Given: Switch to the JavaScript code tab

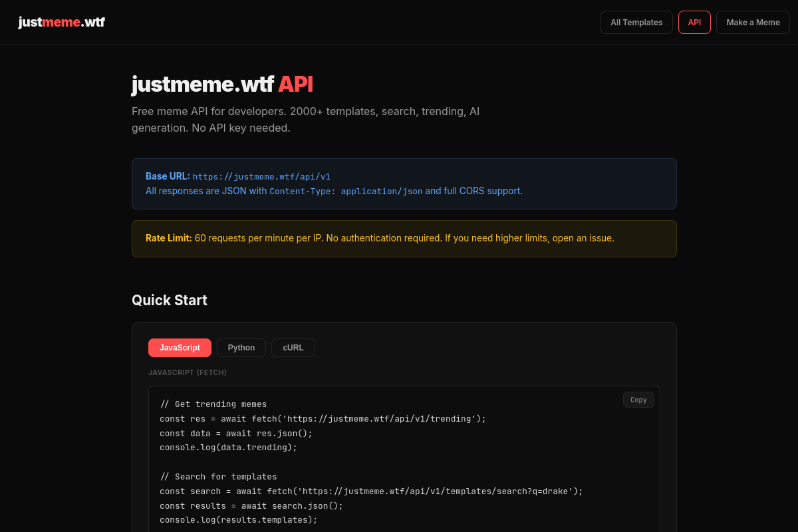Looking at the screenshot, I should pos(180,348).
